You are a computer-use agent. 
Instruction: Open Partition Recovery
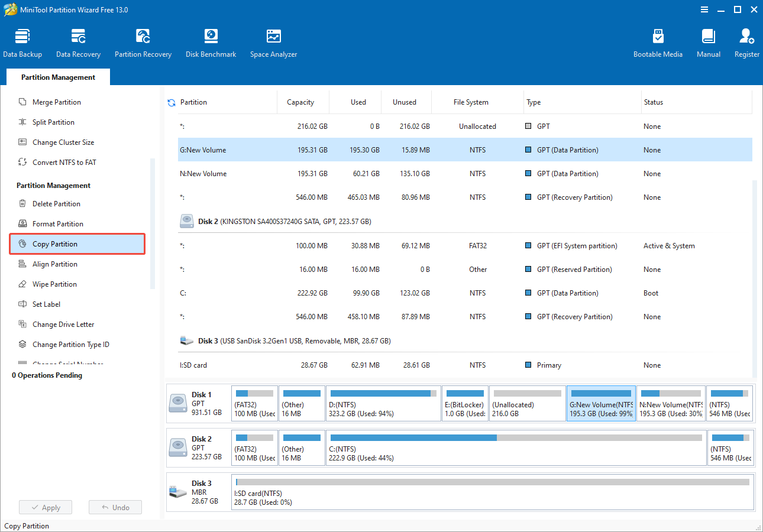[143, 41]
